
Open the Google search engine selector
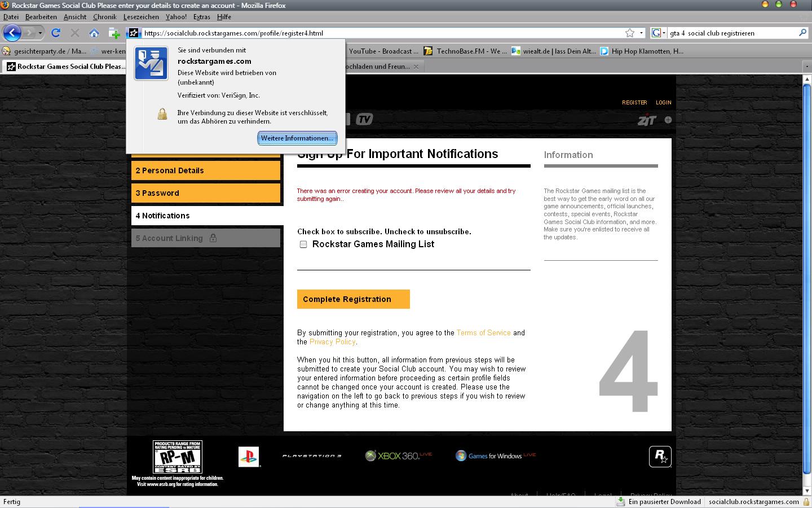coord(659,33)
